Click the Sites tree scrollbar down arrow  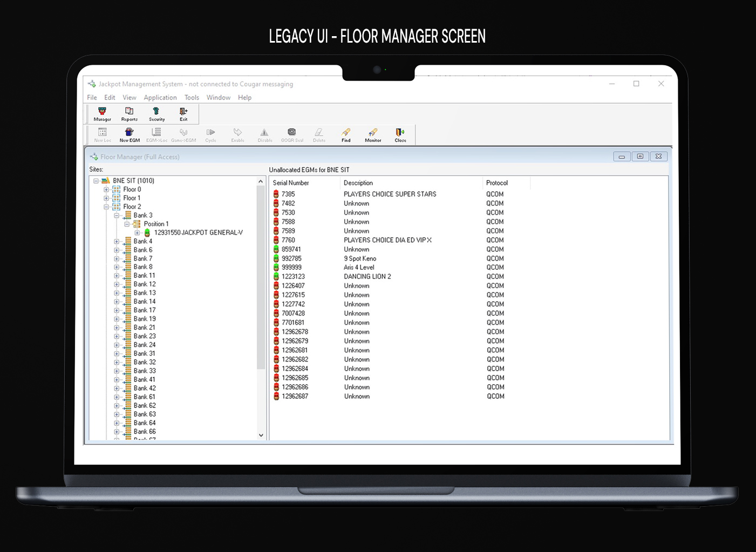coord(261,435)
